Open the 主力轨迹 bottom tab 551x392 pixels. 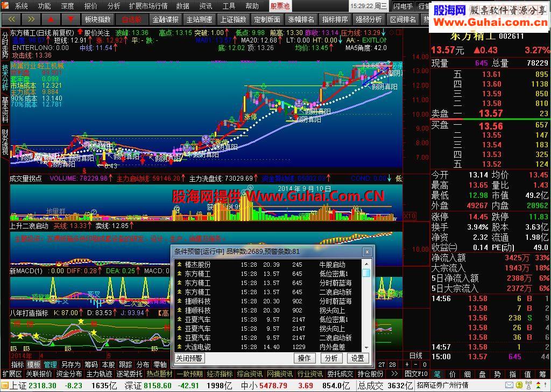(x=100, y=374)
